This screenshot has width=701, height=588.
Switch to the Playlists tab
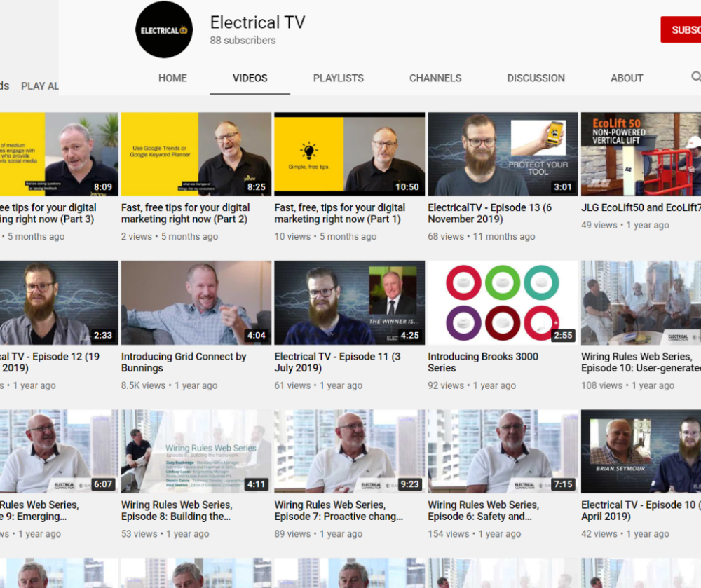point(339,78)
